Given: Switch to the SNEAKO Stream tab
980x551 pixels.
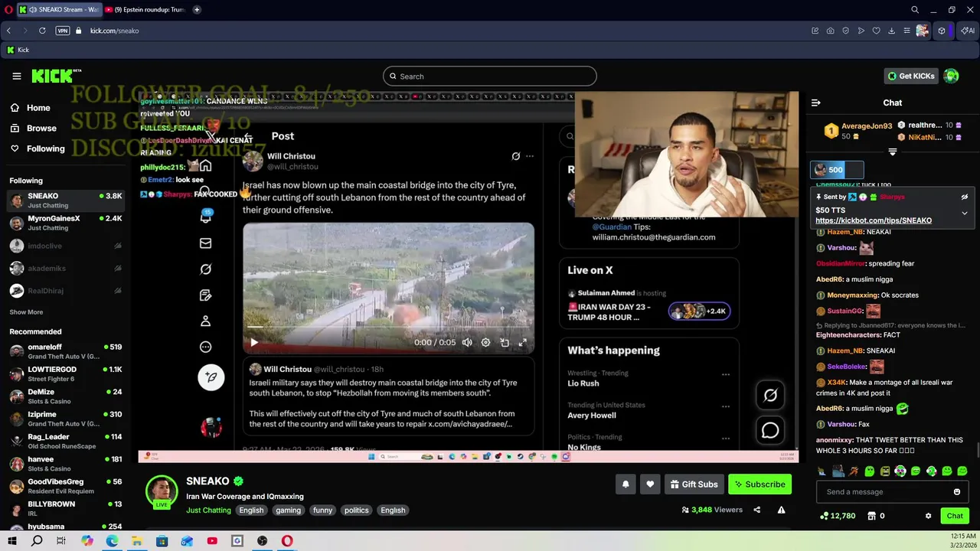Looking at the screenshot, I should (60, 10).
